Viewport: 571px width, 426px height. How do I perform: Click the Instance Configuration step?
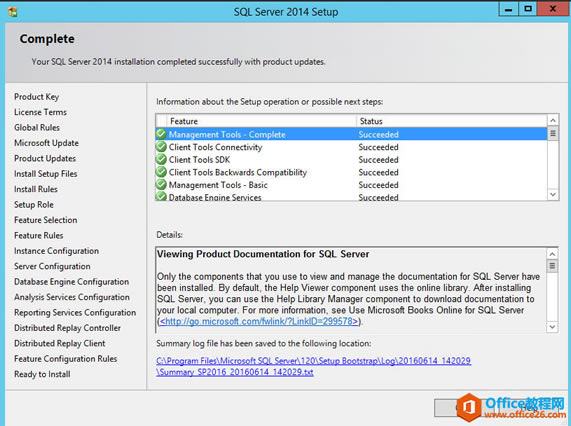(x=56, y=251)
